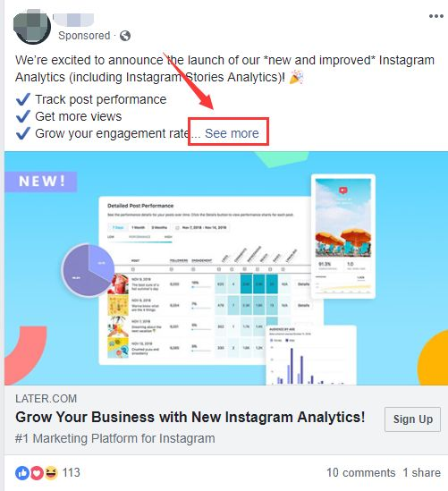Click the LATER.COM domain link
The image size is (448, 491).
tap(46, 399)
